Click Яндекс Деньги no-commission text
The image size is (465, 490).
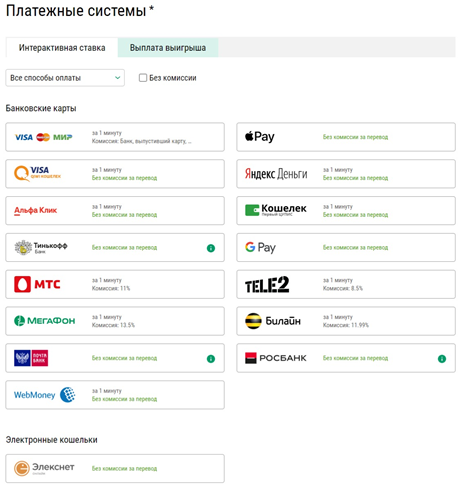click(355, 178)
